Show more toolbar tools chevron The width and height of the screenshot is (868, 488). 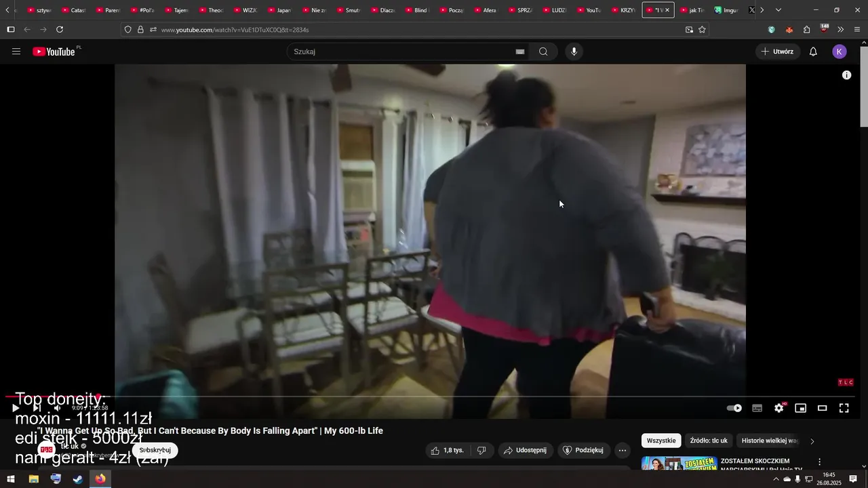tap(841, 30)
